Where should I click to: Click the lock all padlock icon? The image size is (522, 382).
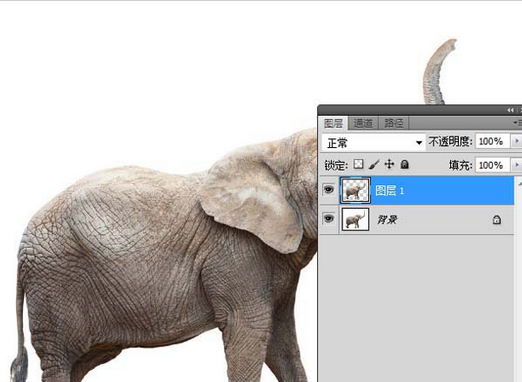point(404,164)
